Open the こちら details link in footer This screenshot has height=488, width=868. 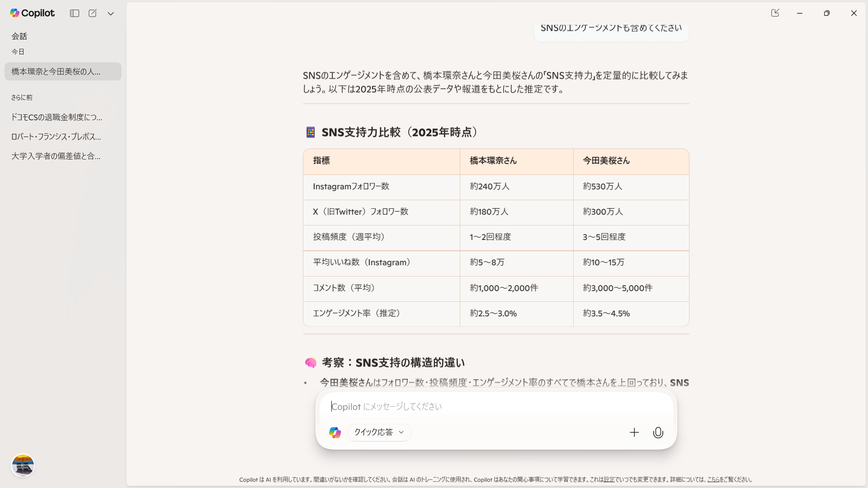713,480
